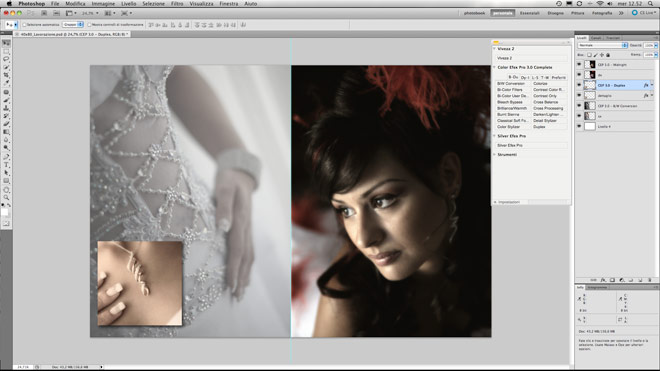This screenshot has width=660, height=371.
Task: Enable the Selezione automatica checkbox
Action: [24, 25]
